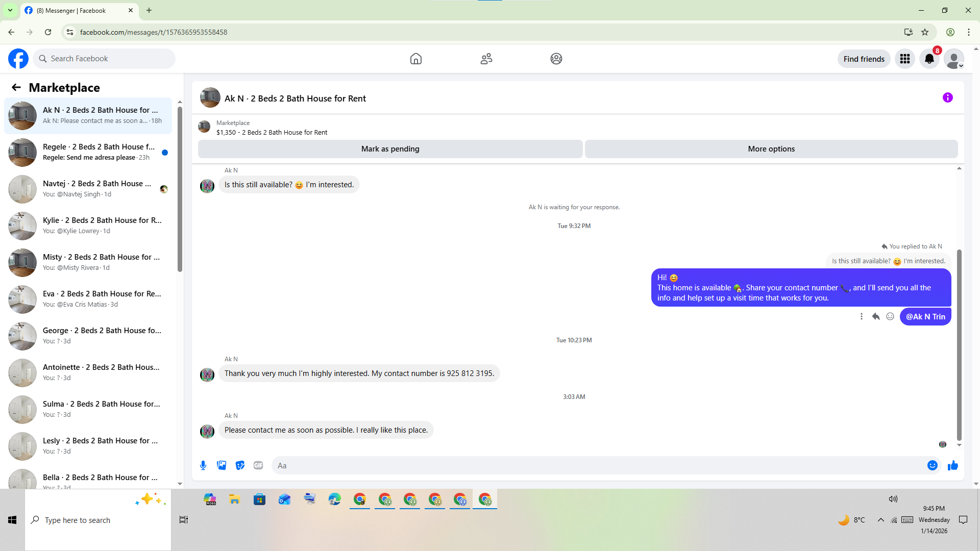This screenshot has height=551, width=980.
Task: Click the Aa message input field
Action: pos(597,465)
